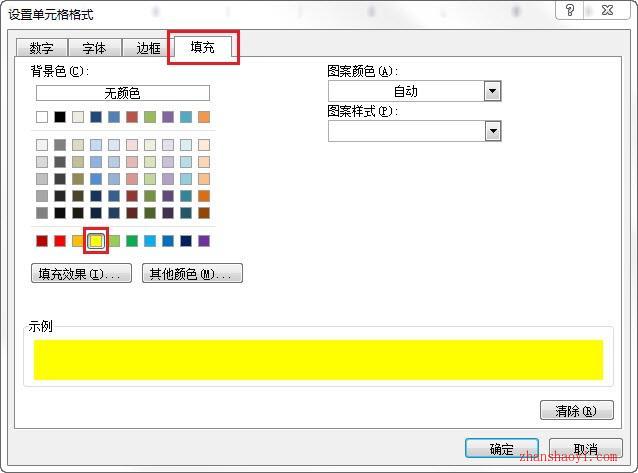Expand the 图案样式 dropdown arrow

point(493,131)
